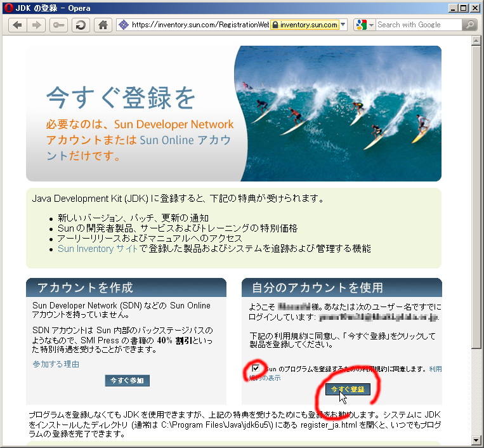
Task: Click the security padlock inventory.sun.com badge
Action: (304, 25)
